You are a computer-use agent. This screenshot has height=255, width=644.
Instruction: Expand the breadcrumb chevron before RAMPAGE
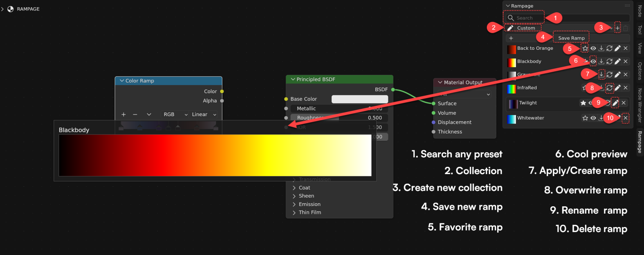[2, 9]
